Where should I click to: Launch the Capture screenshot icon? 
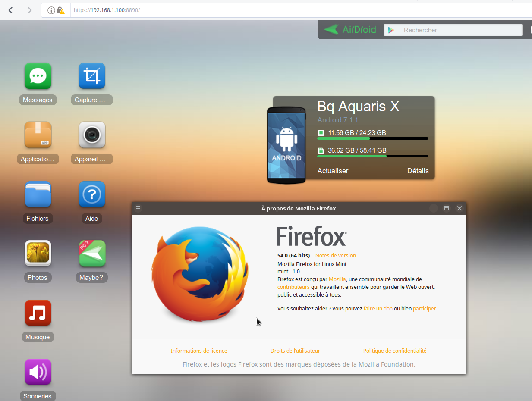click(x=92, y=76)
